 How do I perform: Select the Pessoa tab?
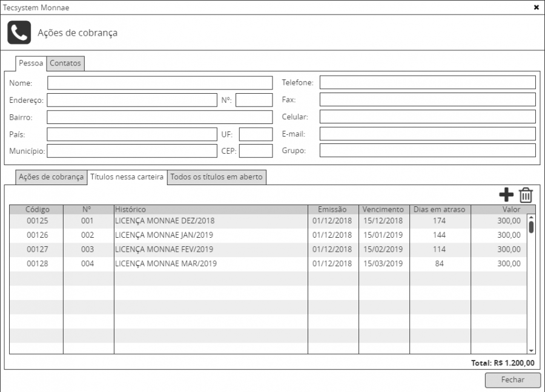click(x=31, y=64)
